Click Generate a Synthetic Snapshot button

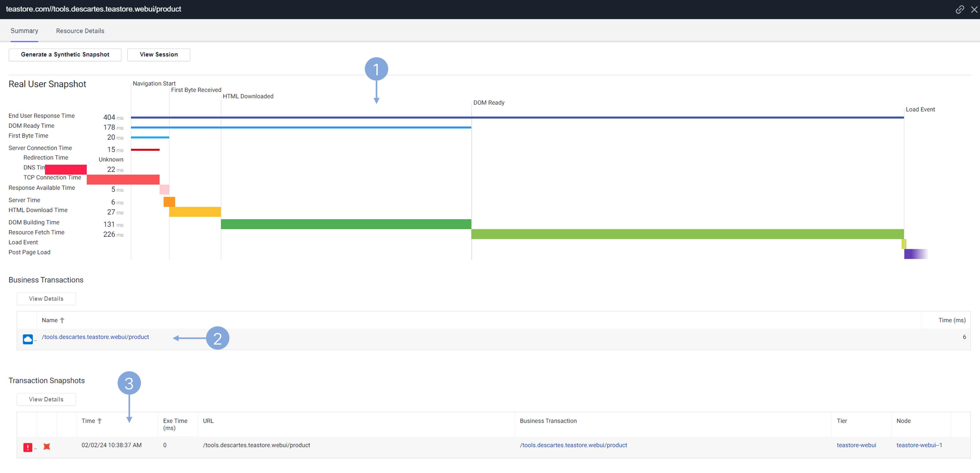(x=65, y=54)
